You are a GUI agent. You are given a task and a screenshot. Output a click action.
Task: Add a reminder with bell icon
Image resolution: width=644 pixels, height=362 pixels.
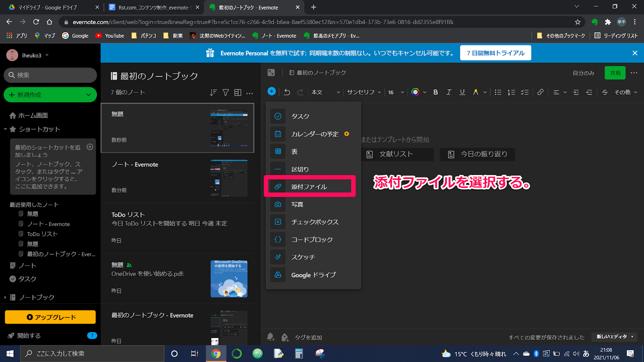coord(270,337)
